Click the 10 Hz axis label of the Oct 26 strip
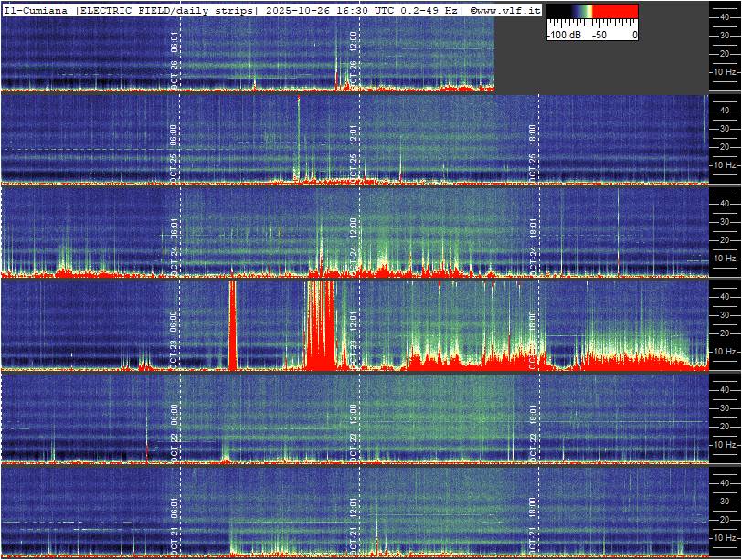Image resolution: width=742 pixels, height=560 pixels. pos(725,71)
